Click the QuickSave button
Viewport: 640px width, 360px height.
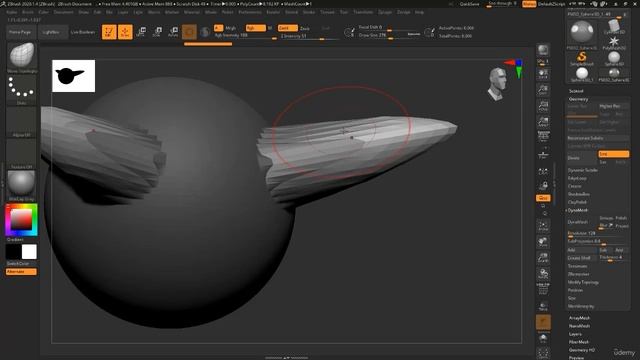click(469, 4)
